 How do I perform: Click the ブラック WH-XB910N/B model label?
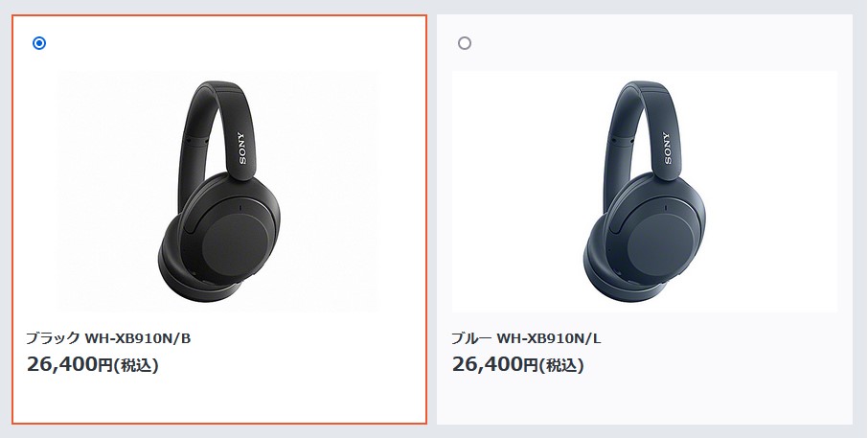tap(108, 338)
